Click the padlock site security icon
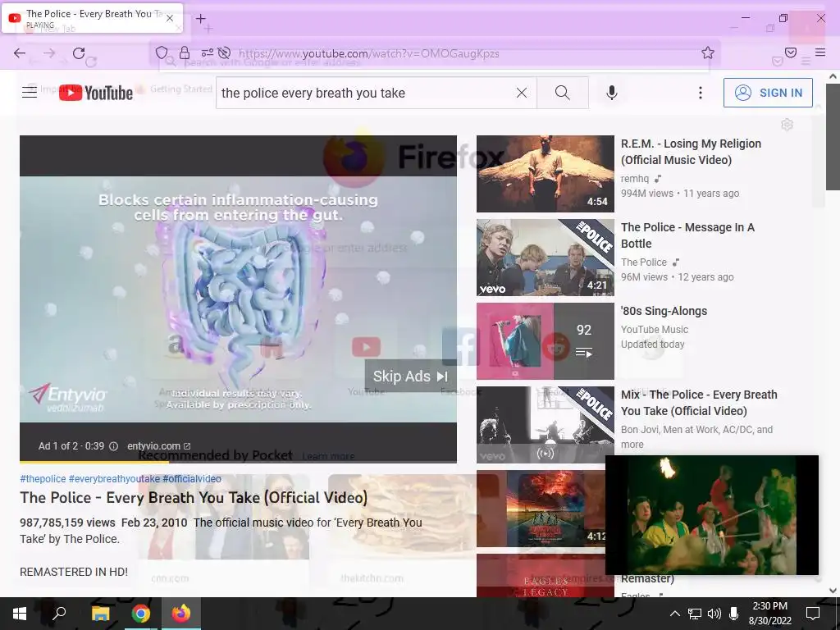The width and height of the screenshot is (840, 630). pos(185,52)
